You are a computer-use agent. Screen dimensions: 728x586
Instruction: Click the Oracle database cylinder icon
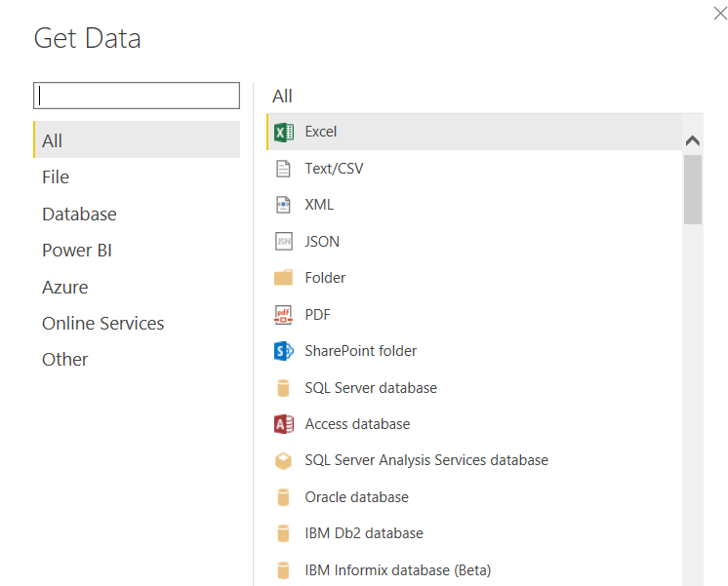coord(283,497)
